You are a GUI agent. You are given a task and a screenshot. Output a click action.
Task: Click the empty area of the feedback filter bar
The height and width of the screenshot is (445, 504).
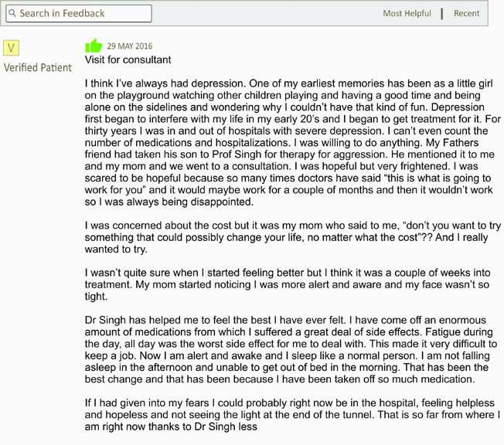click(x=267, y=13)
